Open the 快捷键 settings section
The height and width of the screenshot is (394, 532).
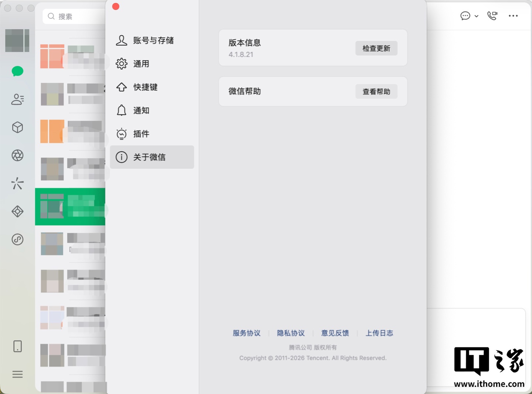click(x=152, y=87)
